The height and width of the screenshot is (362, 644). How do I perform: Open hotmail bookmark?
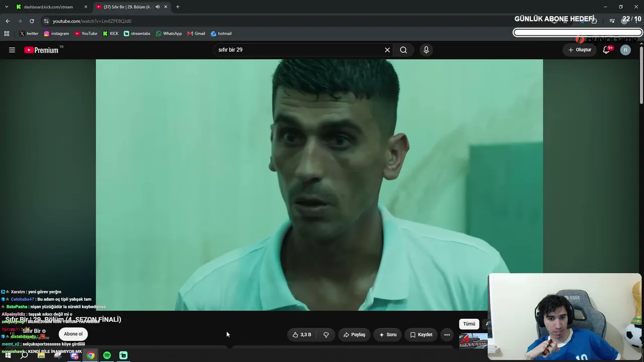221,34
